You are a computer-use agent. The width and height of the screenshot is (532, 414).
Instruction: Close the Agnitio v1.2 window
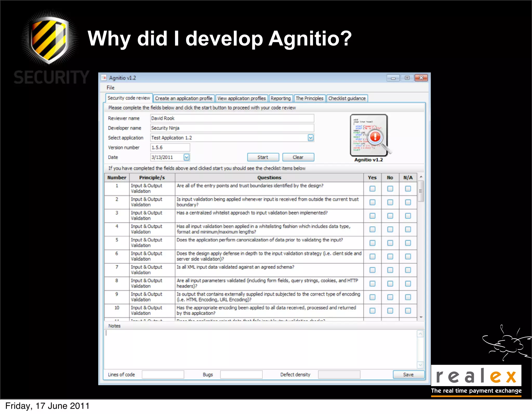pyautogui.click(x=421, y=78)
